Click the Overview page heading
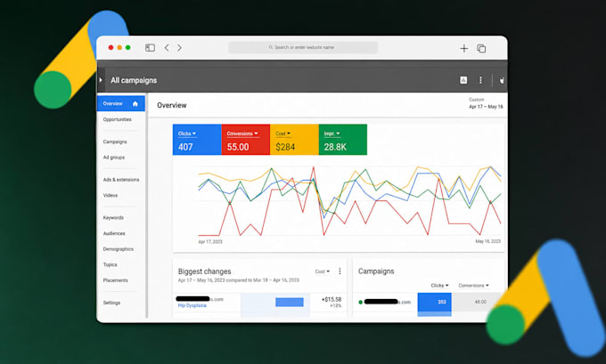 [x=172, y=105]
